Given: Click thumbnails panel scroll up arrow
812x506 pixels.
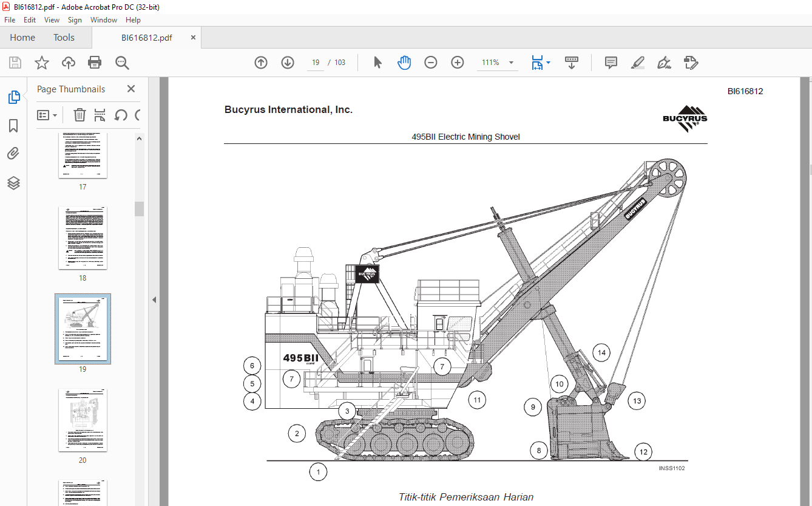Looking at the screenshot, I should pos(139,138).
